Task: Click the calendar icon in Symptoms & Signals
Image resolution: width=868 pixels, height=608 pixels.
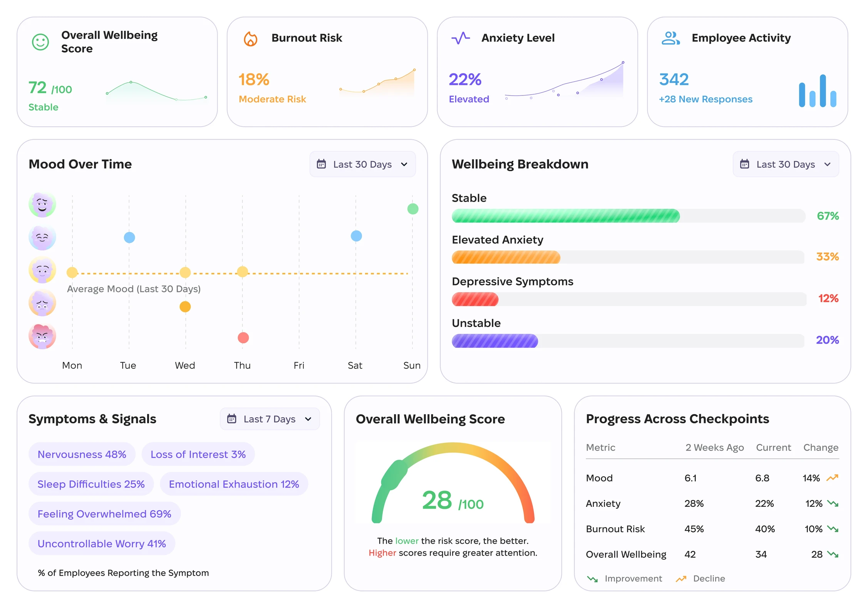Action: tap(231, 419)
